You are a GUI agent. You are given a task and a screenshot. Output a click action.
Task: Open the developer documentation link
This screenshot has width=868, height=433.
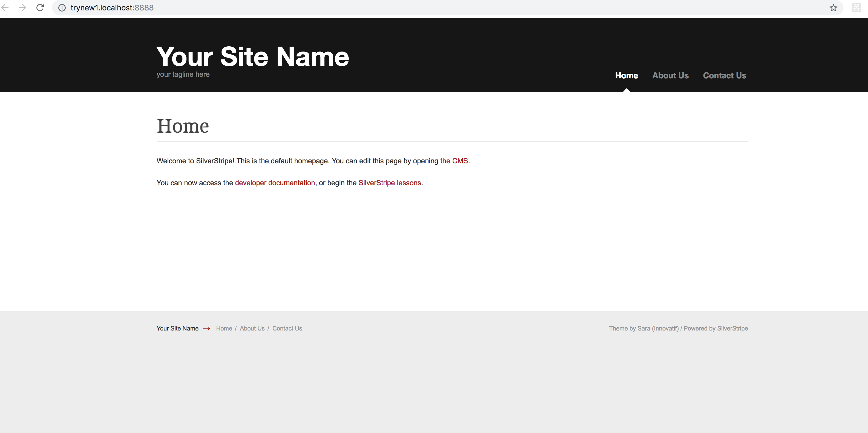(275, 183)
